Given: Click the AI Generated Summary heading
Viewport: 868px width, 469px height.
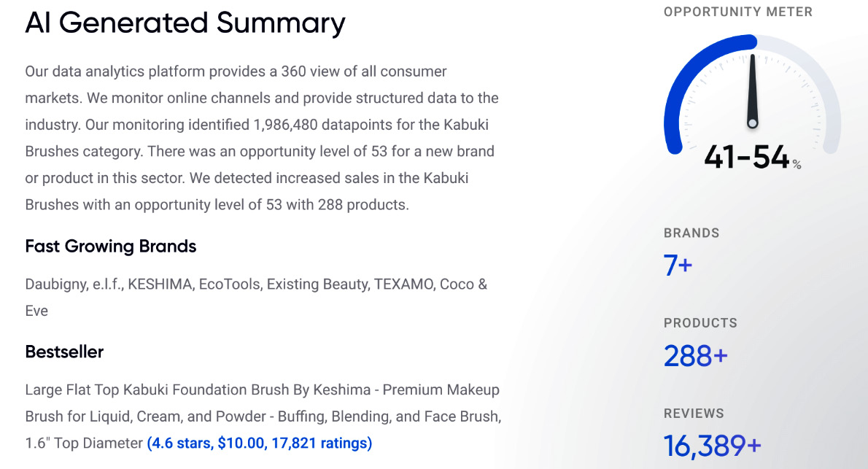Looking at the screenshot, I should [185, 23].
